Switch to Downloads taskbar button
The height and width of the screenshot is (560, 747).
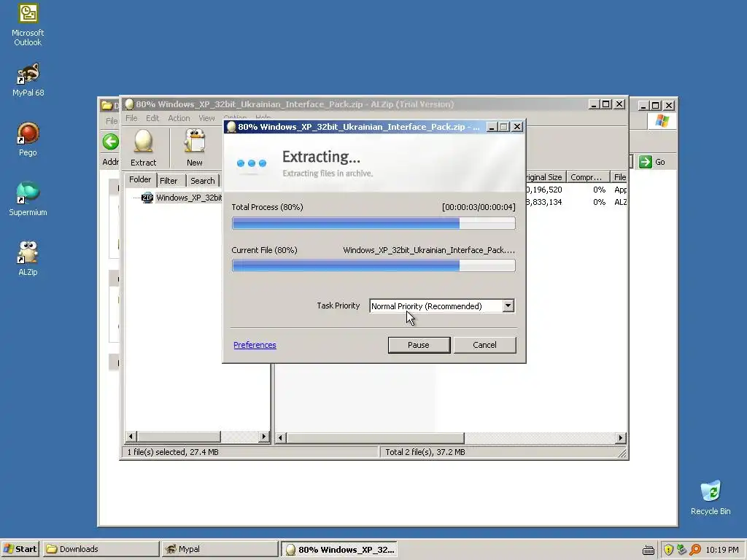(x=101, y=549)
